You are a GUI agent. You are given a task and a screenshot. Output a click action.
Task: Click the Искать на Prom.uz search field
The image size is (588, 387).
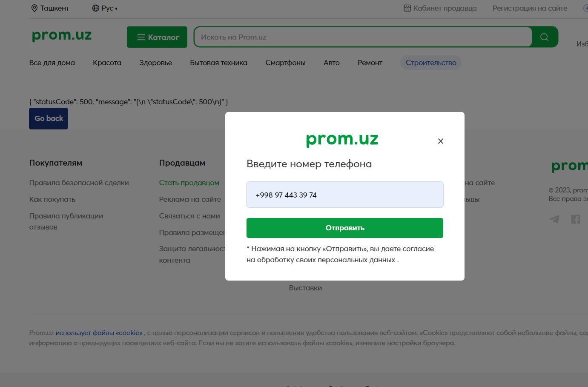coord(363,37)
